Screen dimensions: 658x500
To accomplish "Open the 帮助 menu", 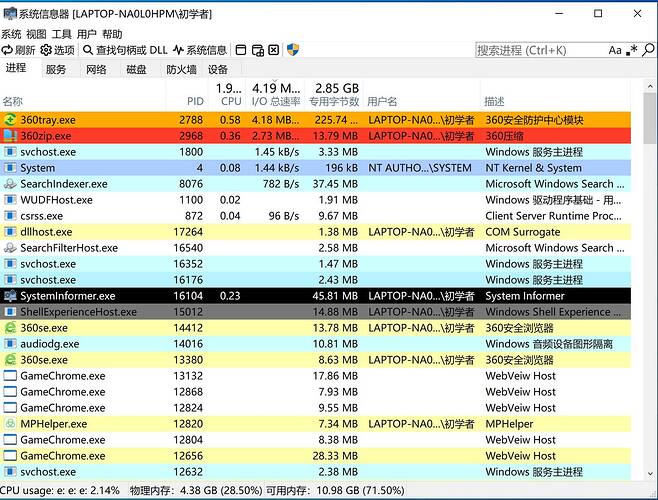I will (x=112, y=34).
